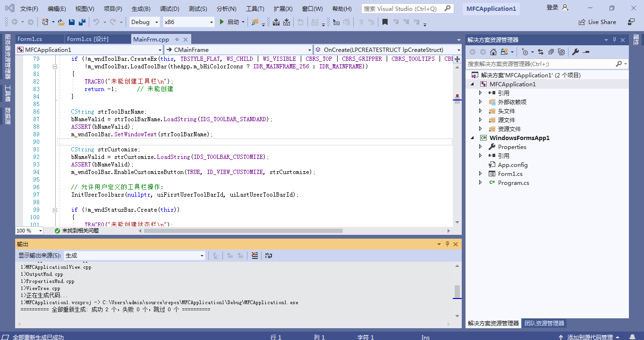Open the 生成(B) build menu
Viewport: 644px width, 340px height.
(141, 9)
